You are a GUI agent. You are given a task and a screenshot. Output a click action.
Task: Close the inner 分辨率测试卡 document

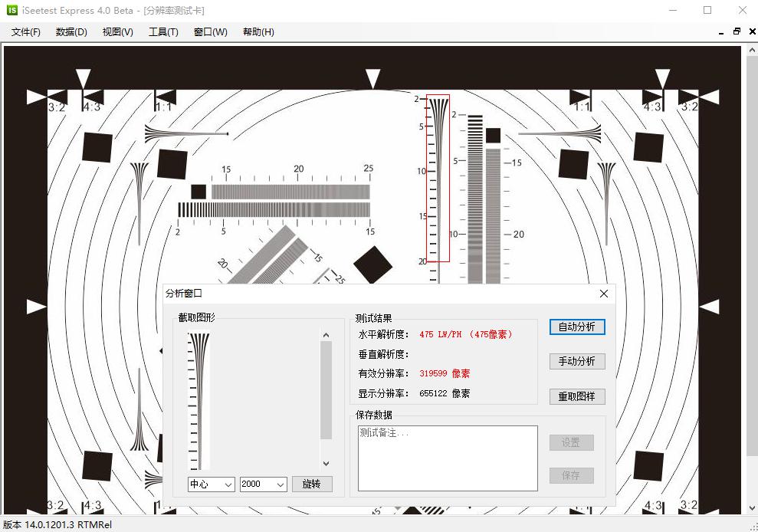coord(752,32)
